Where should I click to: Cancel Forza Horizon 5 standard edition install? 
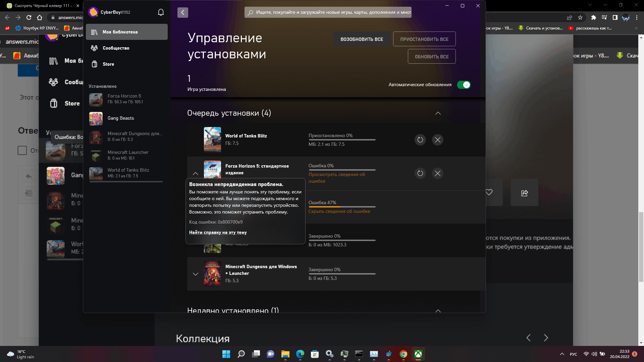(x=438, y=173)
